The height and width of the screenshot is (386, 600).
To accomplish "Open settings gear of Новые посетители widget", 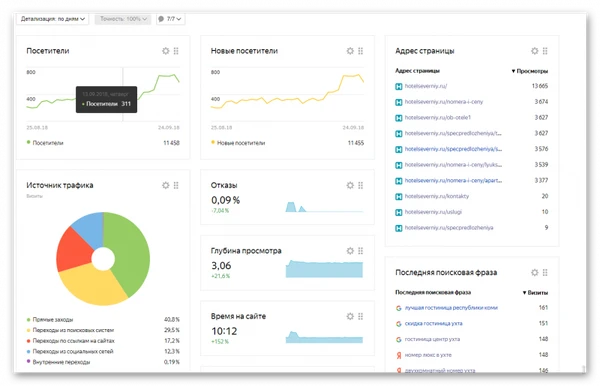I will point(350,51).
